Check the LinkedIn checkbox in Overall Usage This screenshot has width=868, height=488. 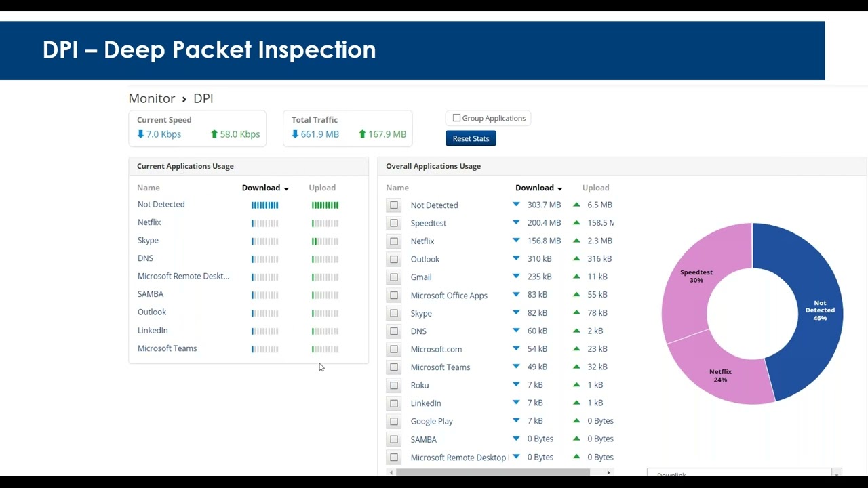(x=394, y=403)
